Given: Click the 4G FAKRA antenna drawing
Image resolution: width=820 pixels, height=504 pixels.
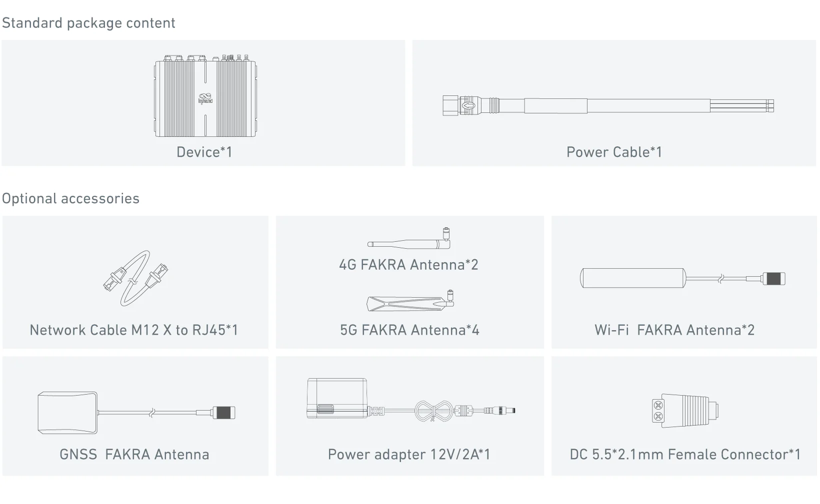Looking at the screenshot, I should (409, 239).
